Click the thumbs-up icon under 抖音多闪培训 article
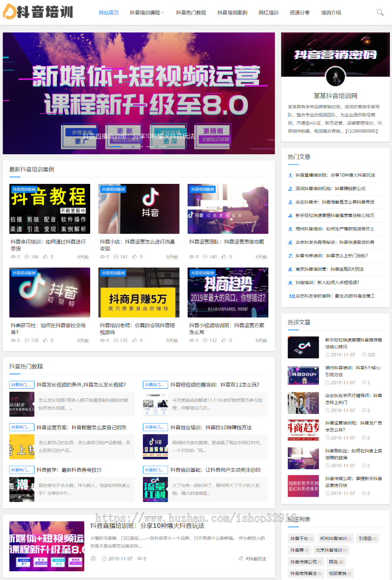Viewport: 392px width, 580px height. [45, 257]
